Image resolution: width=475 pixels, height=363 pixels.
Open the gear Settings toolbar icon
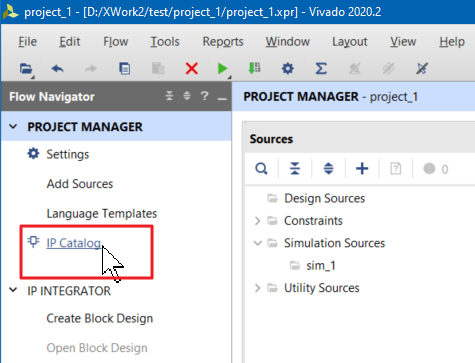pyautogui.click(x=288, y=69)
